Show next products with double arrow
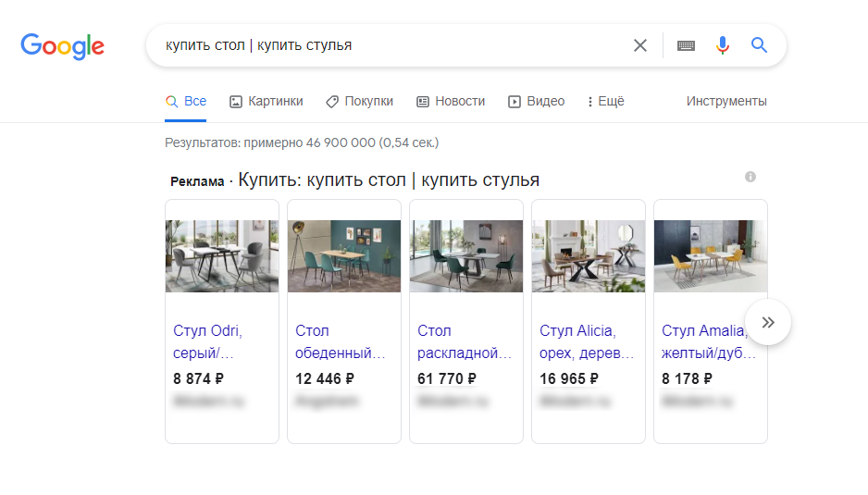This screenshot has width=868, height=495. point(768,322)
